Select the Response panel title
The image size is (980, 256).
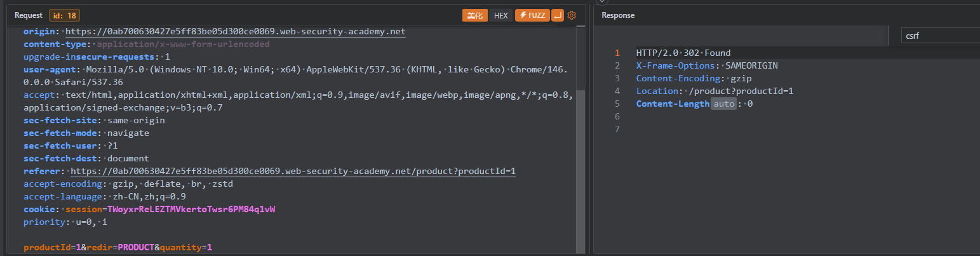(x=618, y=15)
